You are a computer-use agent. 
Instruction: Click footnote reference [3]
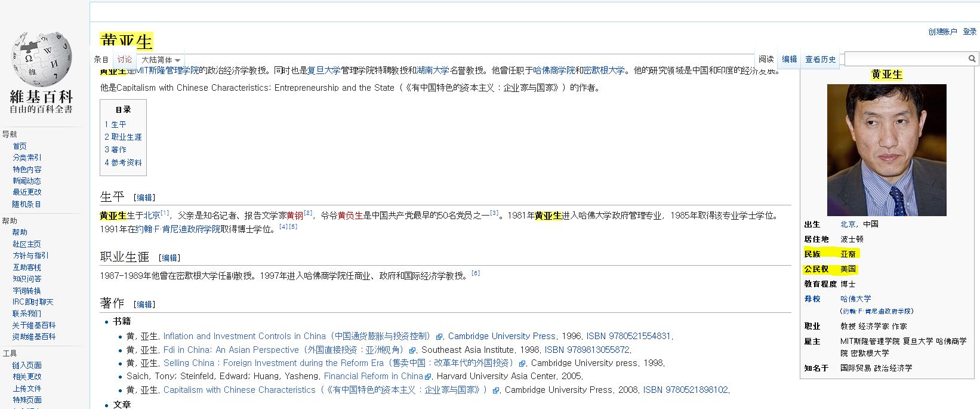click(x=494, y=213)
